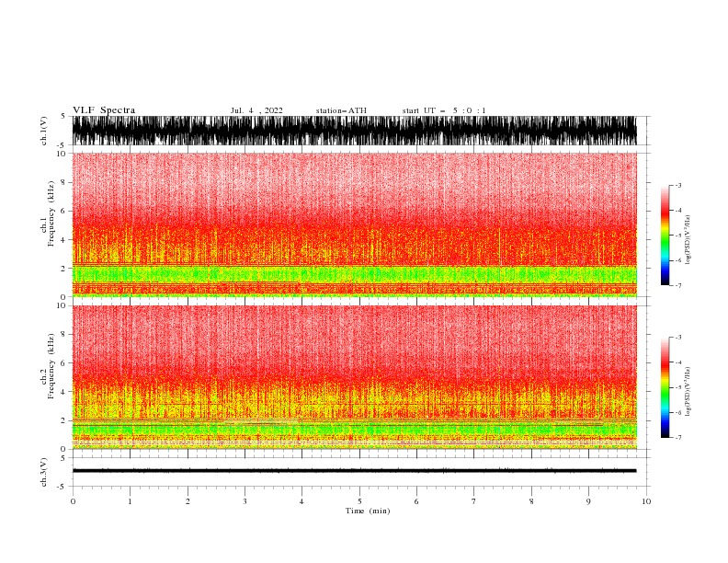Click the ch.2 frequency axis "4" tick label
Image resolution: width=728 pixels, height=563 pixels.
63,392
